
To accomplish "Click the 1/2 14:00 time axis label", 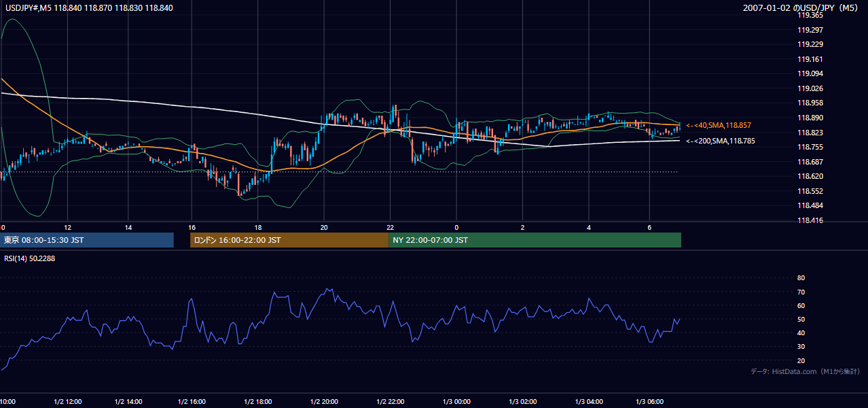I will pyautogui.click(x=128, y=402).
